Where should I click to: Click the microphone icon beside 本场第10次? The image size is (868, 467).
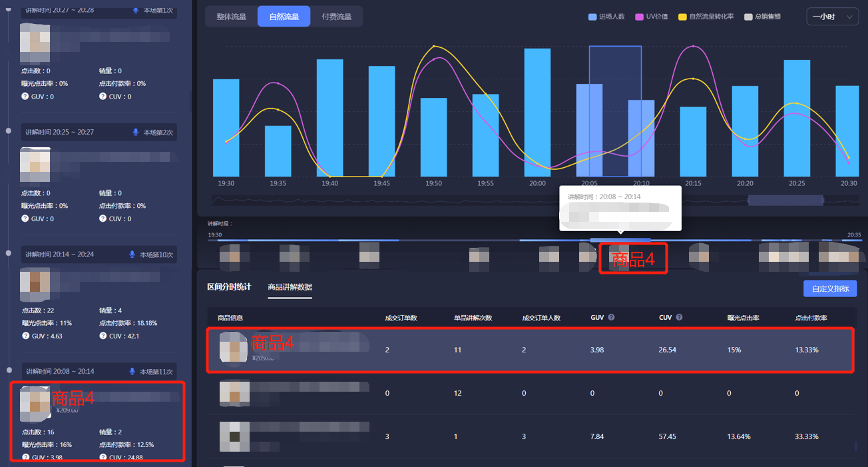coord(132,254)
